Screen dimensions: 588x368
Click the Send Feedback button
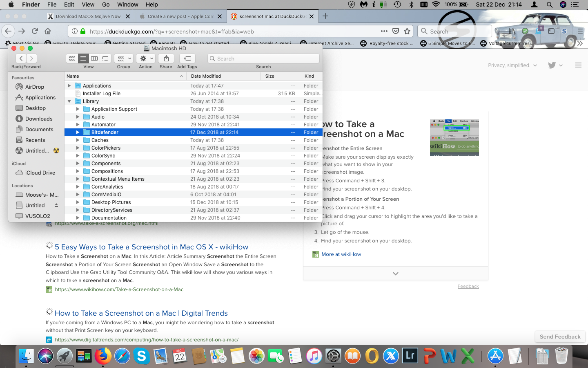pyautogui.click(x=560, y=337)
